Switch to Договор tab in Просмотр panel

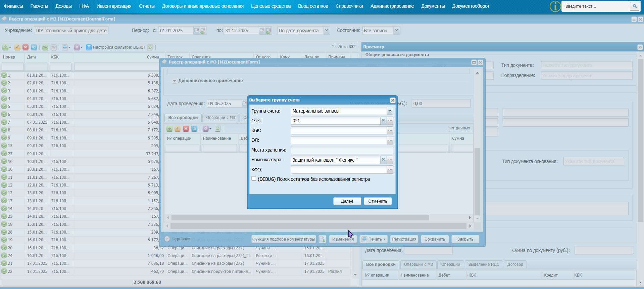coord(515,264)
